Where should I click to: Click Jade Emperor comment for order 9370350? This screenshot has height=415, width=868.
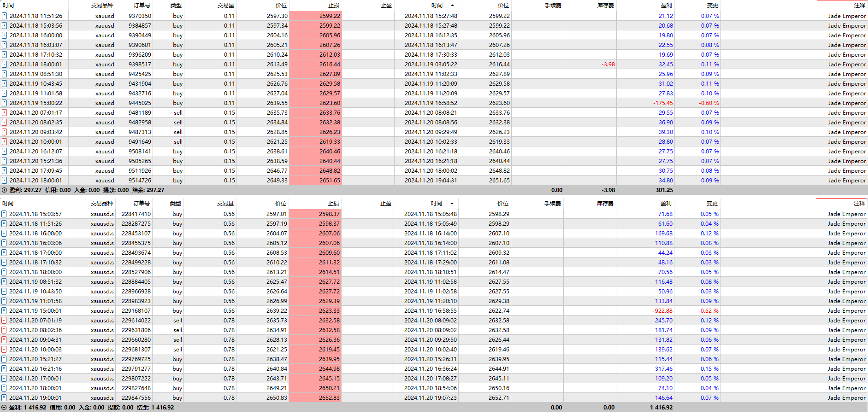(847, 16)
